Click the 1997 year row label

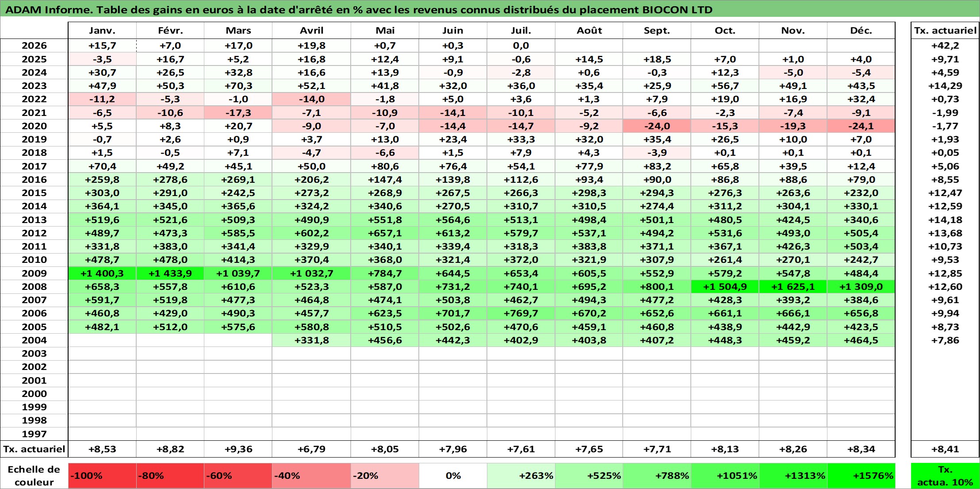coord(34,434)
